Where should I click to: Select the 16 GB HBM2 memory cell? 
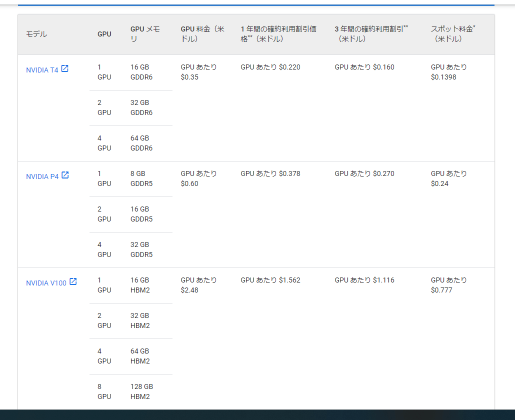click(140, 284)
